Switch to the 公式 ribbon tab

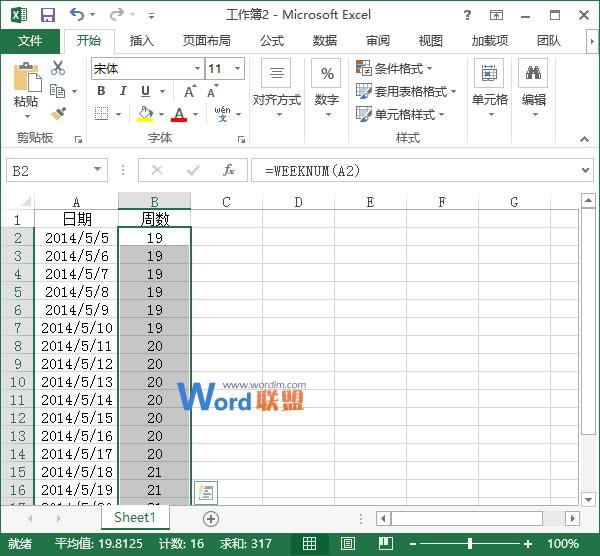tap(272, 40)
